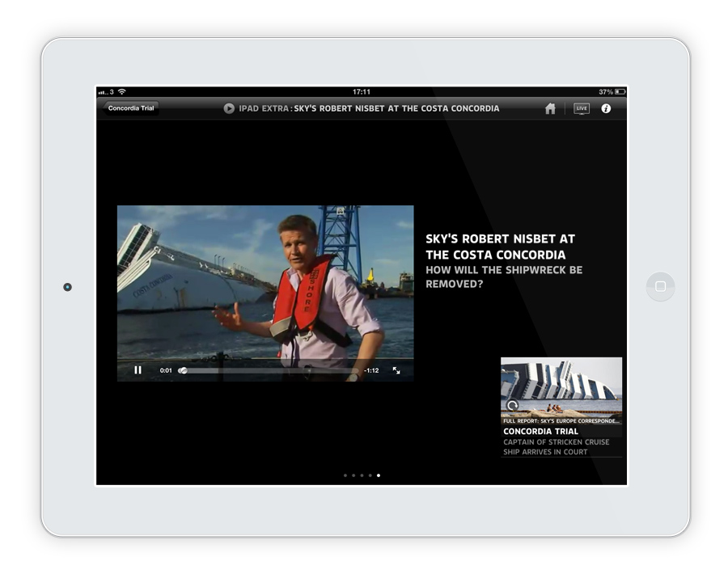The width and height of the screenshot is (728, 574).
Task: Click the video frame of Robert Nisbet
Action: tap(265, 293)
